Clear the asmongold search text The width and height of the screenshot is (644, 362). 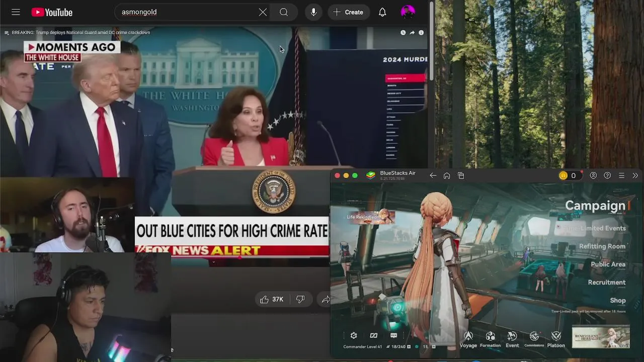pyautogui.click(x=263, y=12)
